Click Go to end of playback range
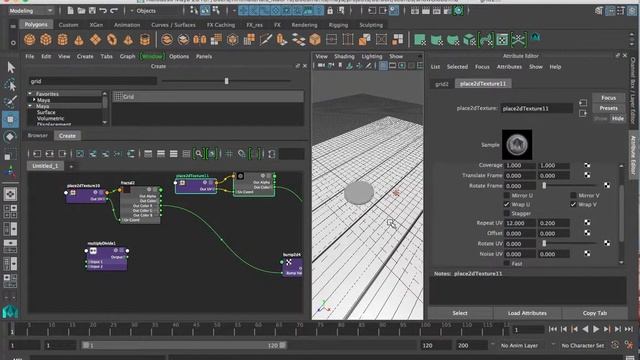This screenshot has width=640, height=360. [629, 329]
